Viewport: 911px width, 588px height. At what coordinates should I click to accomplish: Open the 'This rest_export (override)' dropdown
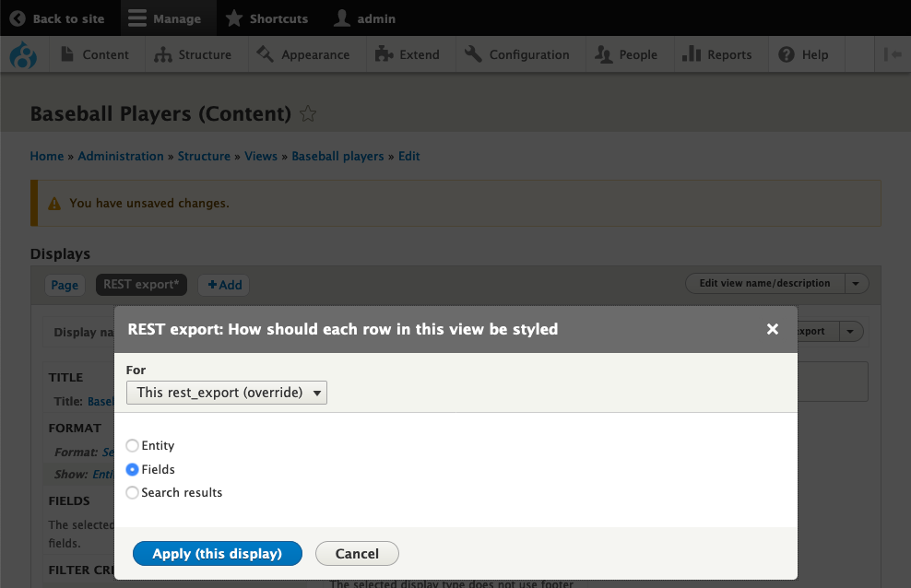[x=226, y=392]
